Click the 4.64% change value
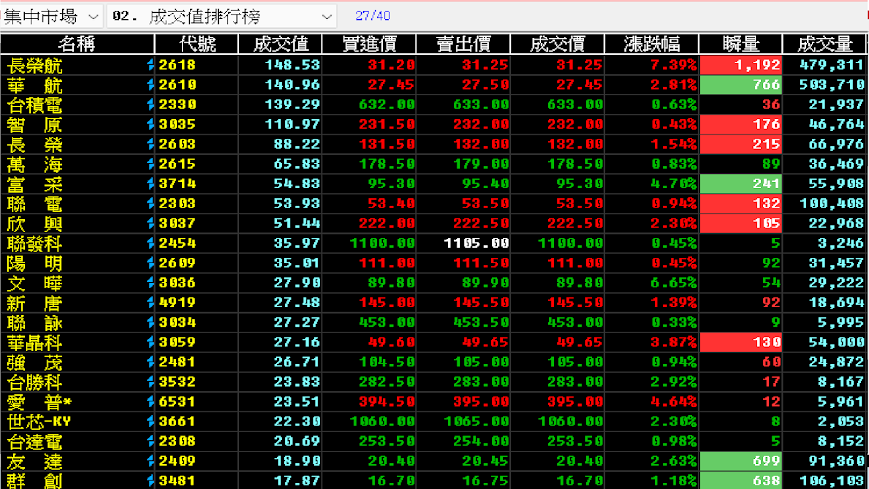The height and width of the screenshot is (489, 869). click(673, 402)
